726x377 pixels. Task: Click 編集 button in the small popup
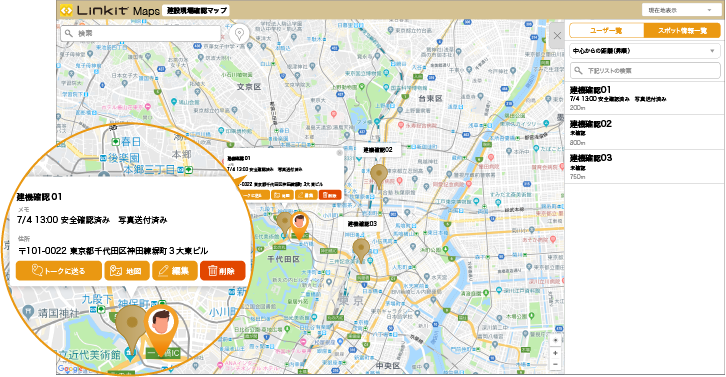(306, 195)
